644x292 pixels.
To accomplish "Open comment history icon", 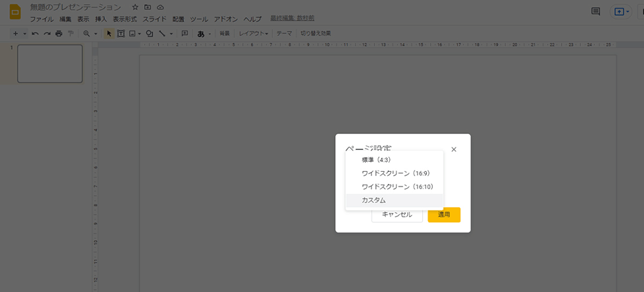I will click(x=596, y=11).
